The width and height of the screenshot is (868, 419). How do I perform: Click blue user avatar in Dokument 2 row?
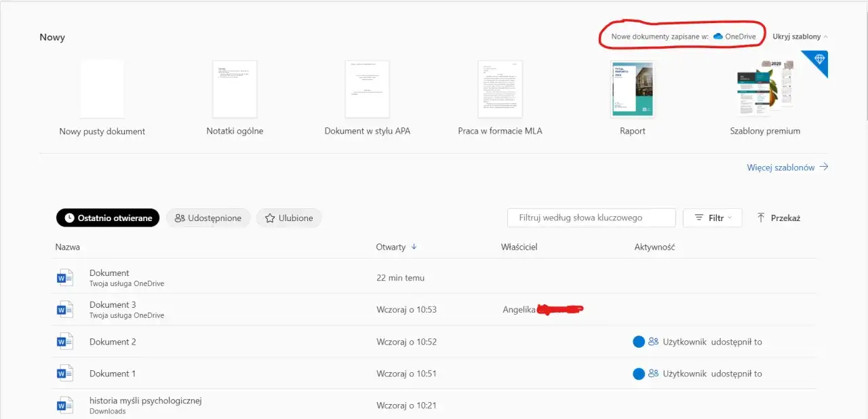coord(638,342)
